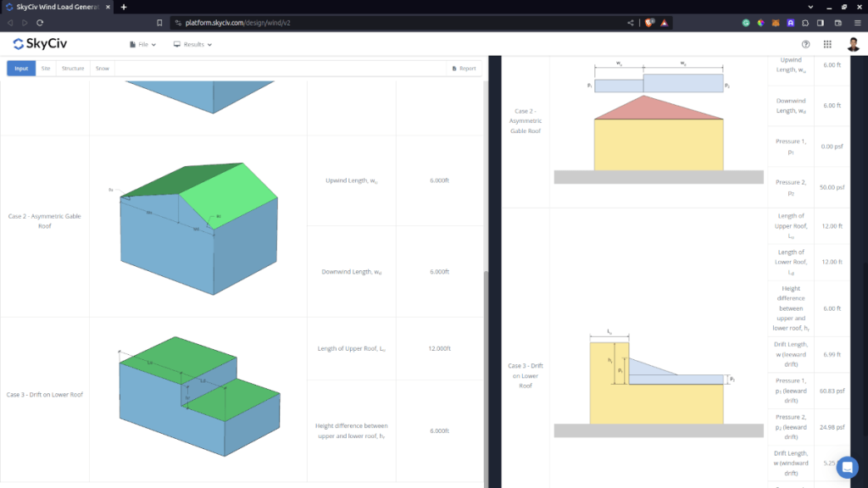Switch to the Structure tab

coord(71,69)
